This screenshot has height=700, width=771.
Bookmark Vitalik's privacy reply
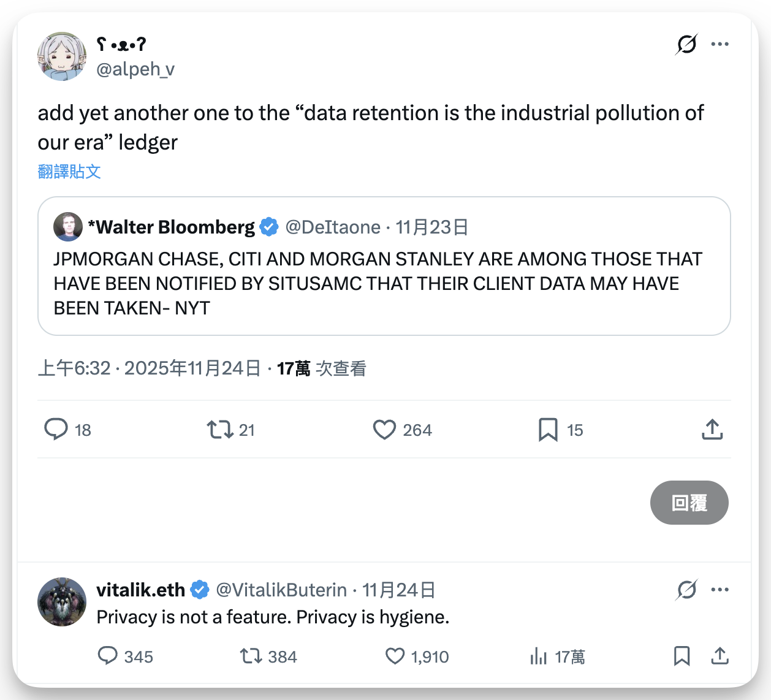[682, 656]
